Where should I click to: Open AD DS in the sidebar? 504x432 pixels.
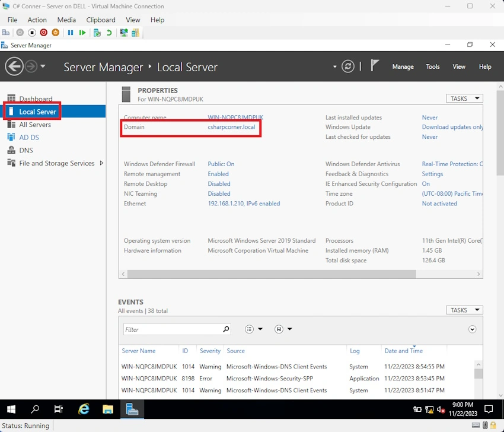click(x=29, y=137)
